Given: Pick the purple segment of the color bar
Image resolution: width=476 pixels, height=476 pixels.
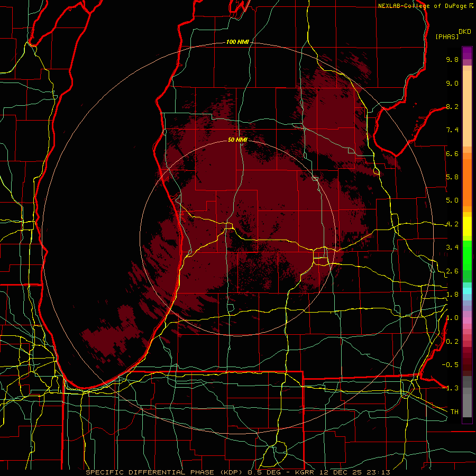Looking at the screenshot, I should [x=467, y=53].
